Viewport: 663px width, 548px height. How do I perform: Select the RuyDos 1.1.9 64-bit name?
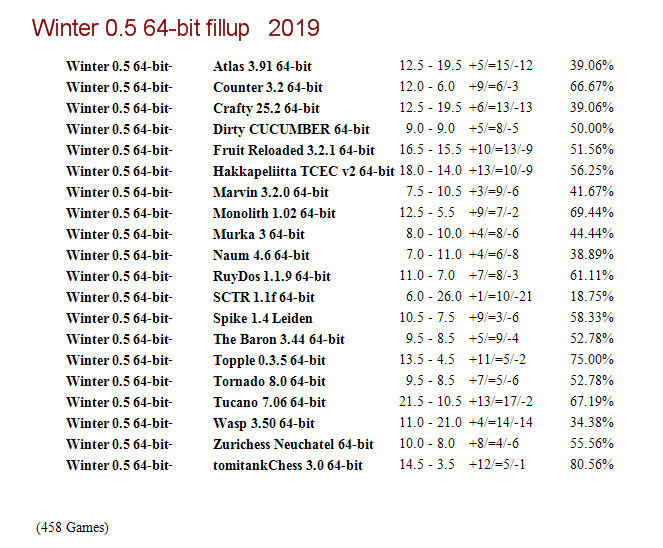(271, 277)
